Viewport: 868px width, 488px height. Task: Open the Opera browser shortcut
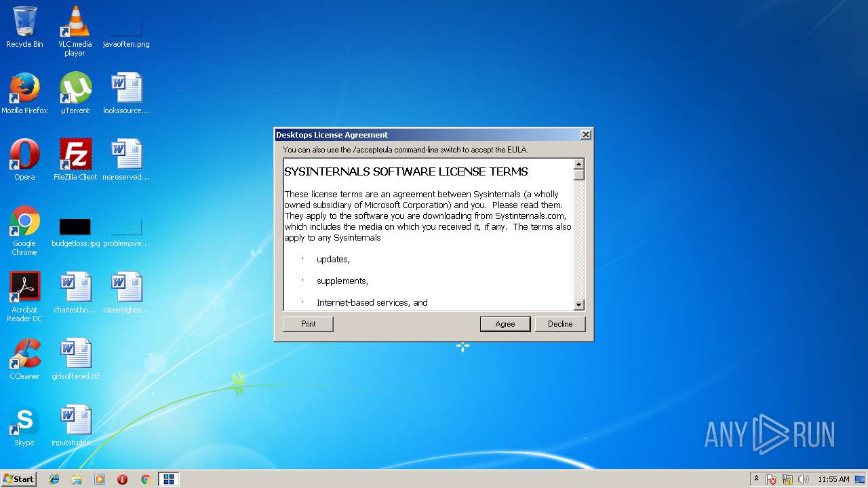click(24, 160)
